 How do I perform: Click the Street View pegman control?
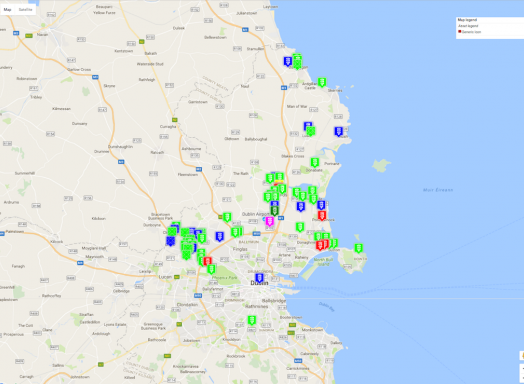coord(522,356)
